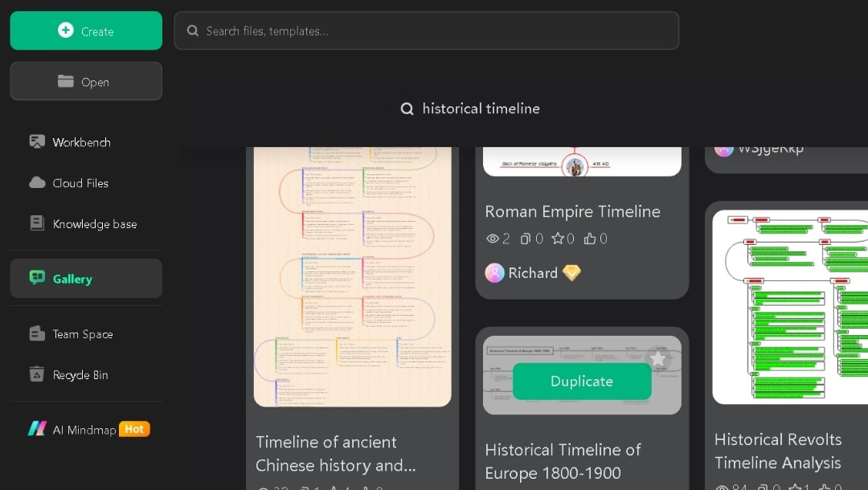The height and width of the screenshot is (490, 868).
Task: Open the Workbench section
Action: pyautogui.click(x=80, y=142)
